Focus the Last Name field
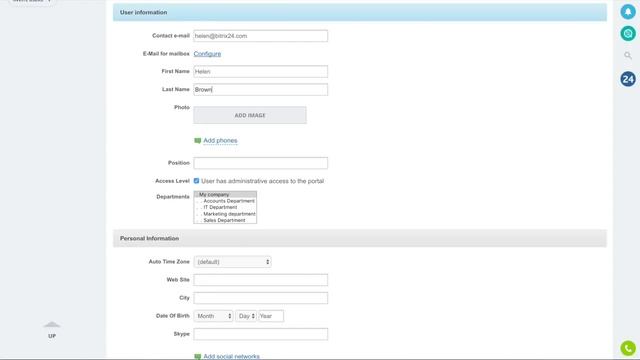Screen dimensions: 640x360 click(260, 89)
